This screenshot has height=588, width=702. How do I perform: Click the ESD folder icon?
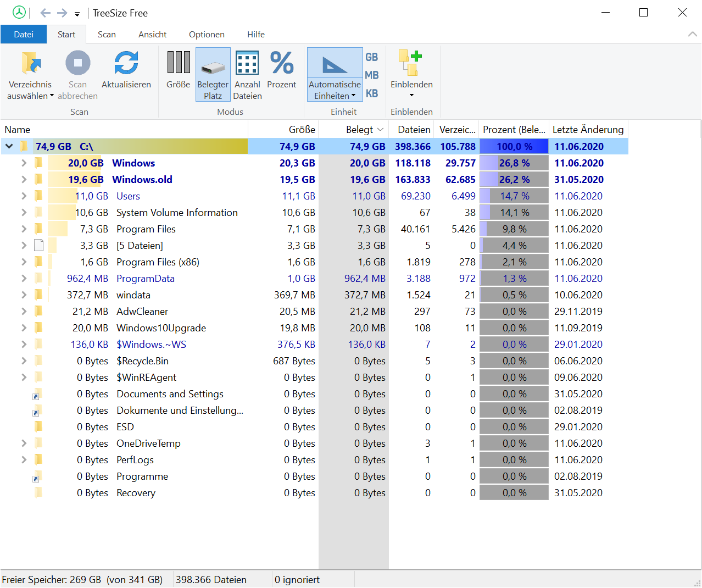point(38,426)
